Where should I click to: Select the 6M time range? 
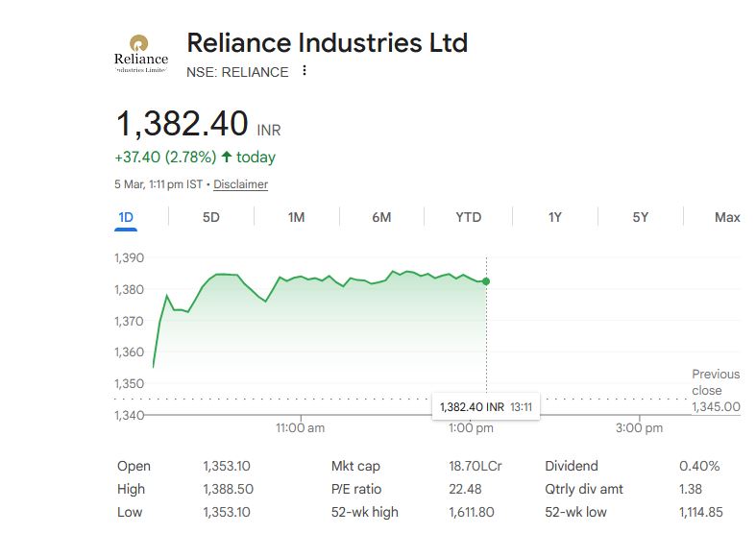pyautogui.click(x=381, y=217)
